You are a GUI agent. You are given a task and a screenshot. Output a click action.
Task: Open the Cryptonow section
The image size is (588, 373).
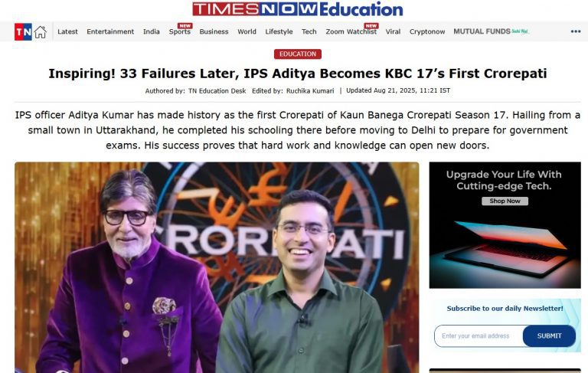coord(427,32)
